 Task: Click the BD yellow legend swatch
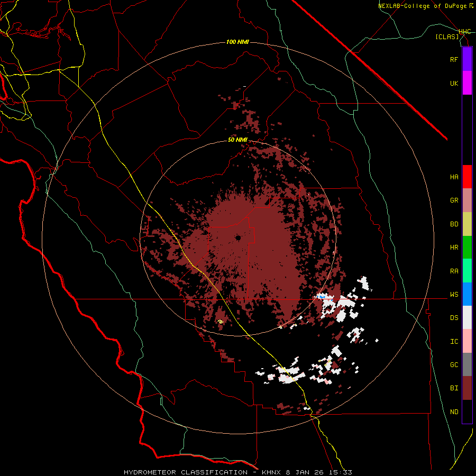tap(467, 224)
